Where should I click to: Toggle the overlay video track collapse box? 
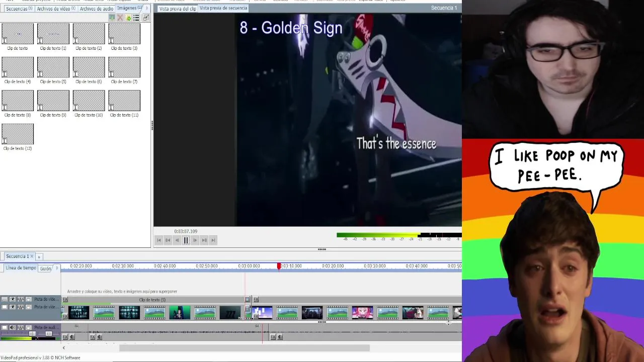click(x=5, y=299)
